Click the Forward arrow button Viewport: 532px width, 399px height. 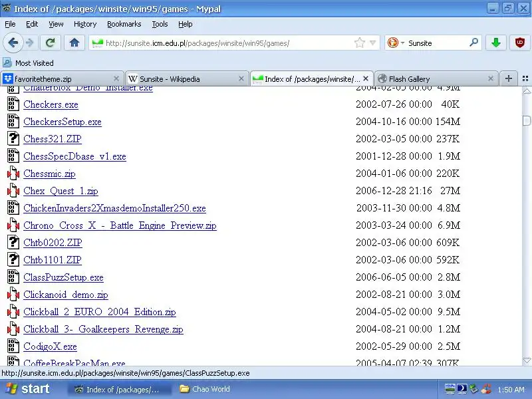pos(30,43)
